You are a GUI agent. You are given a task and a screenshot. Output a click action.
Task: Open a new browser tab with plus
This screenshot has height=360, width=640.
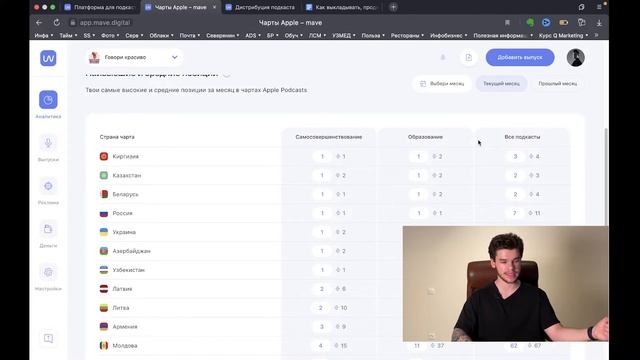393,7
